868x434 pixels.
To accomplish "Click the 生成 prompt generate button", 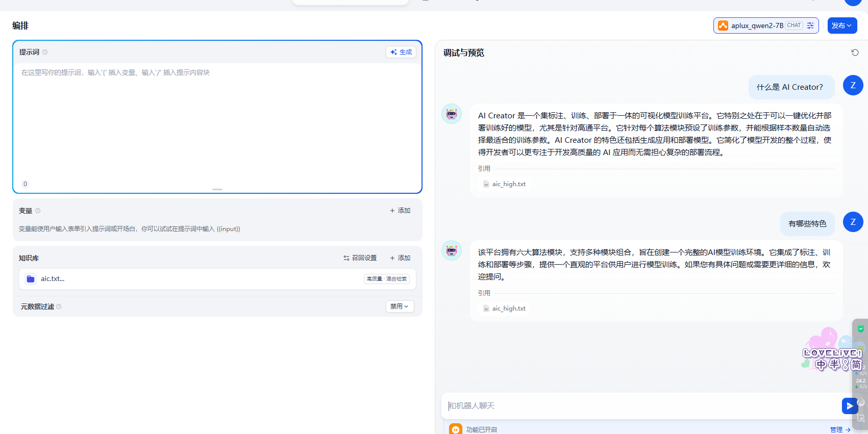I will click(x=401, y=52).
